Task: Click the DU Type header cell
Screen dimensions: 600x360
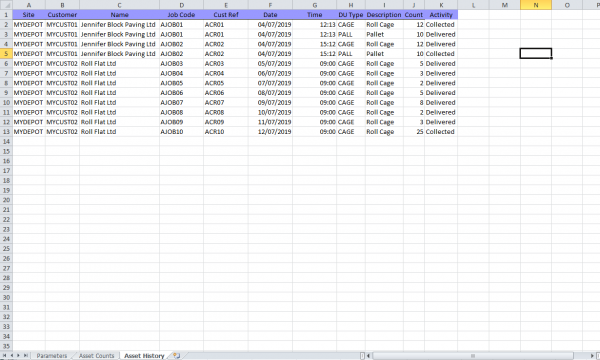Action: pyautogui.click(x=351, y=15)
